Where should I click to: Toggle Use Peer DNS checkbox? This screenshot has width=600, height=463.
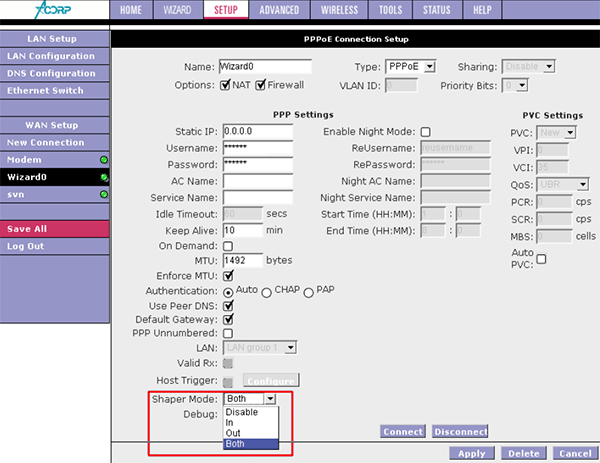228,306
